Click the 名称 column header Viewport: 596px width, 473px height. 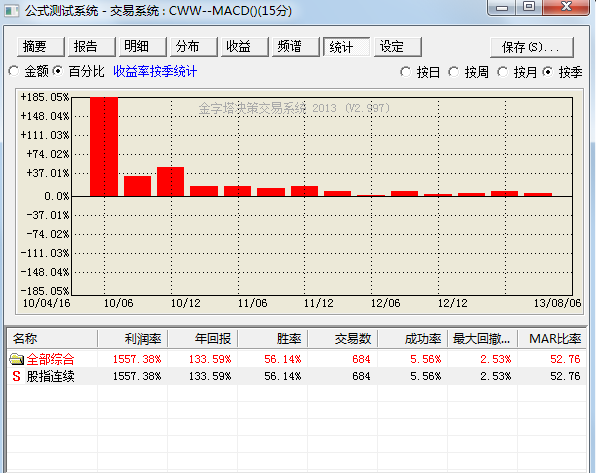coord(52,338)
